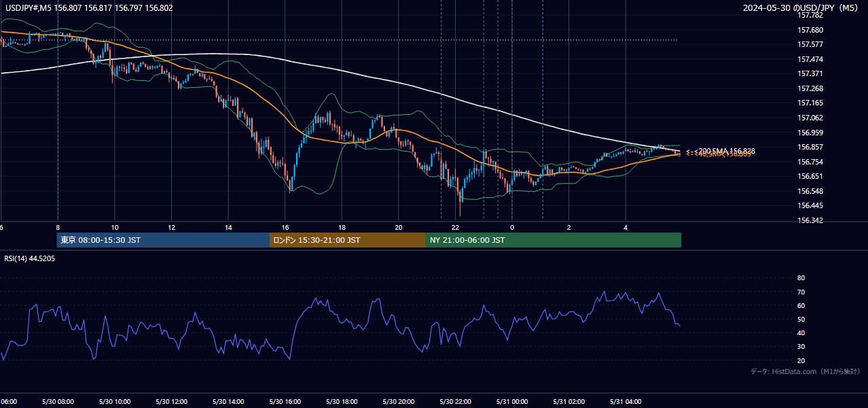The height and width of the screenshot is (408, 868).
Task: Click price axis label 156.342
Action: click(810, 220)
